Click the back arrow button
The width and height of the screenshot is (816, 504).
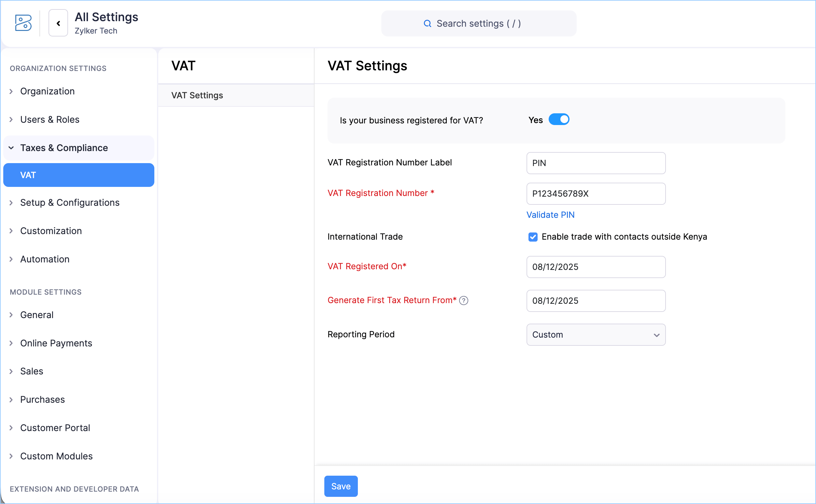(58, 23)
